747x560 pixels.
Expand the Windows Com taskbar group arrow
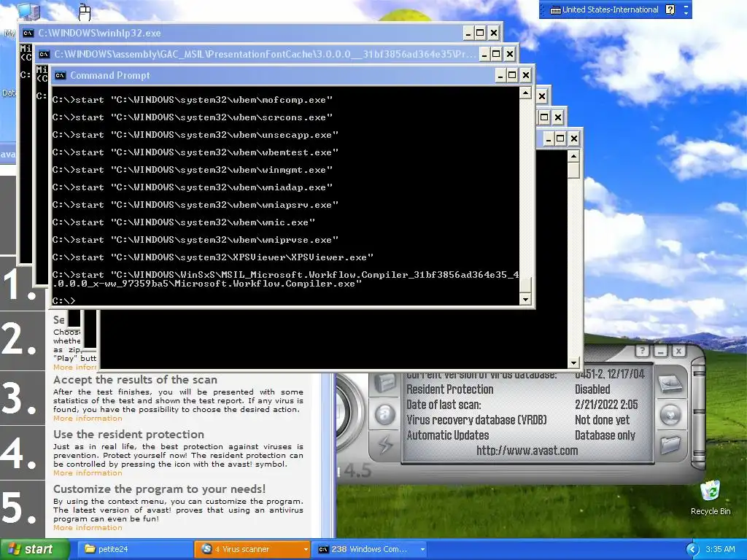tap(422, 549)
